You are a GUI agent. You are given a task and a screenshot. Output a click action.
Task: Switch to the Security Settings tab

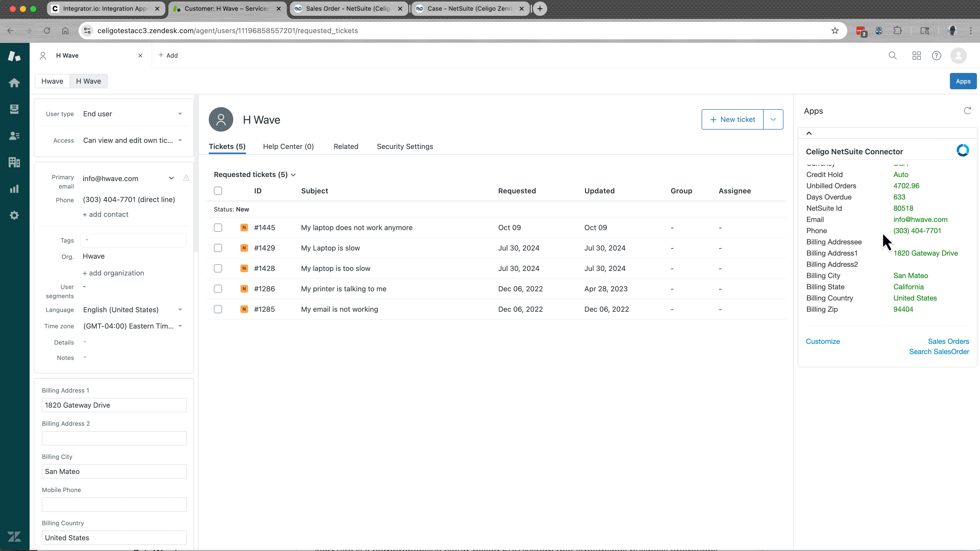(405, 146)
